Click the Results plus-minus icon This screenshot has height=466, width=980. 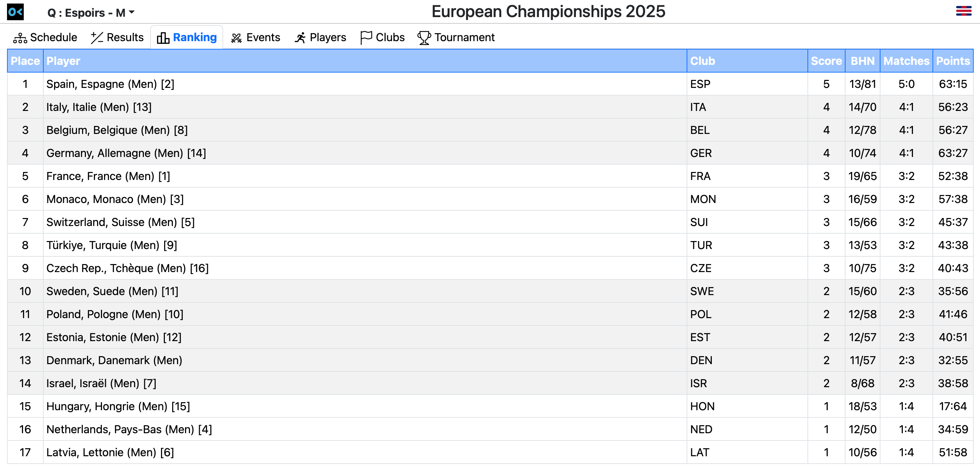(97, 38)
